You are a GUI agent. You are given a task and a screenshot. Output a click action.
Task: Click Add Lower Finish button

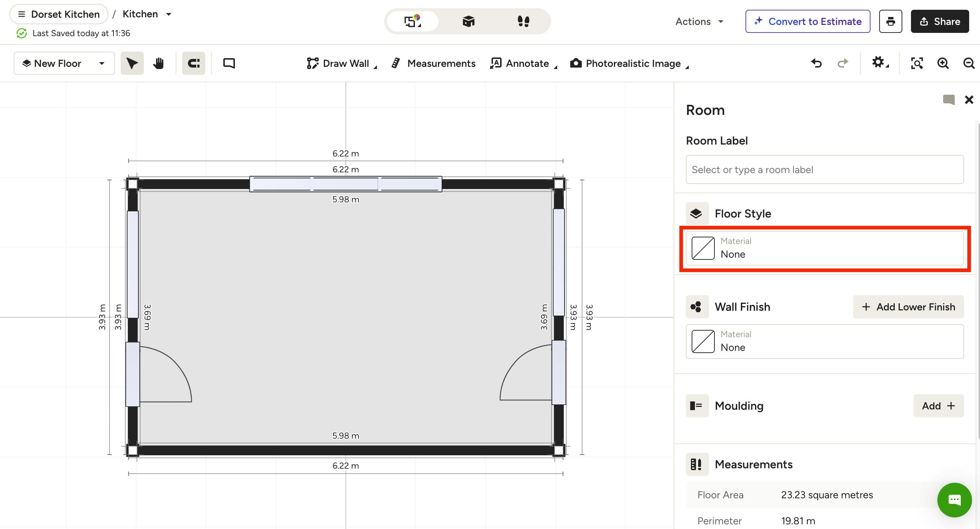click(908, 306)
